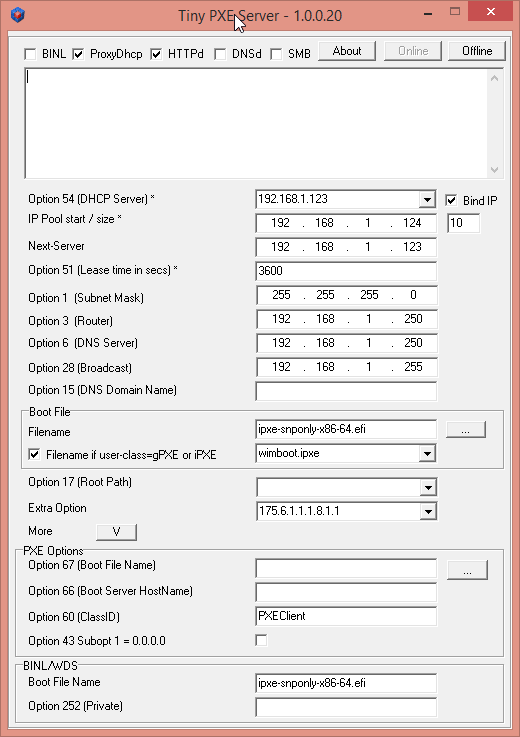The height and width of the screenshot is (737, 520).
Task: Check the Option 43 Subopt 1 checkbox
Action: coord(261,640)
